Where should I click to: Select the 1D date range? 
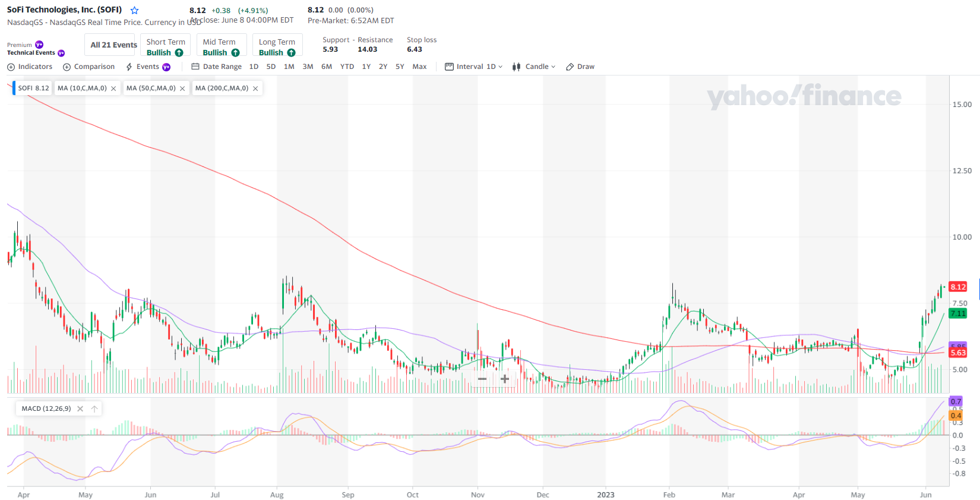point(254,67)
